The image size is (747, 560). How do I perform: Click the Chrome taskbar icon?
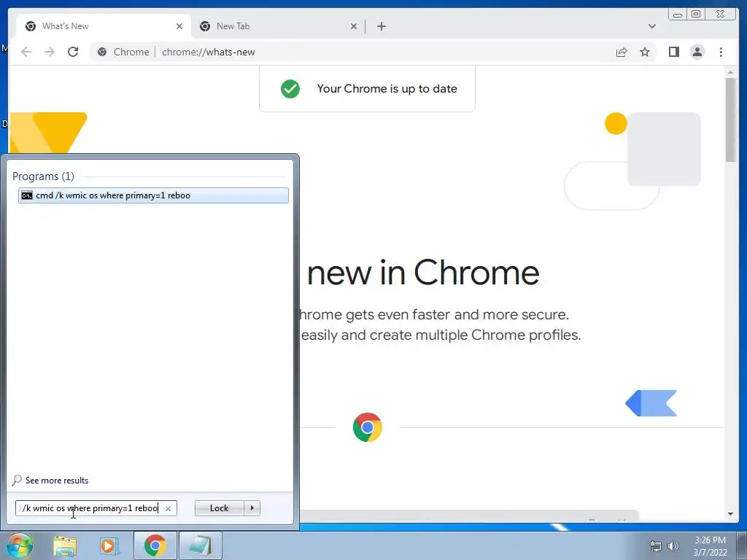click(x=155, y=545)
